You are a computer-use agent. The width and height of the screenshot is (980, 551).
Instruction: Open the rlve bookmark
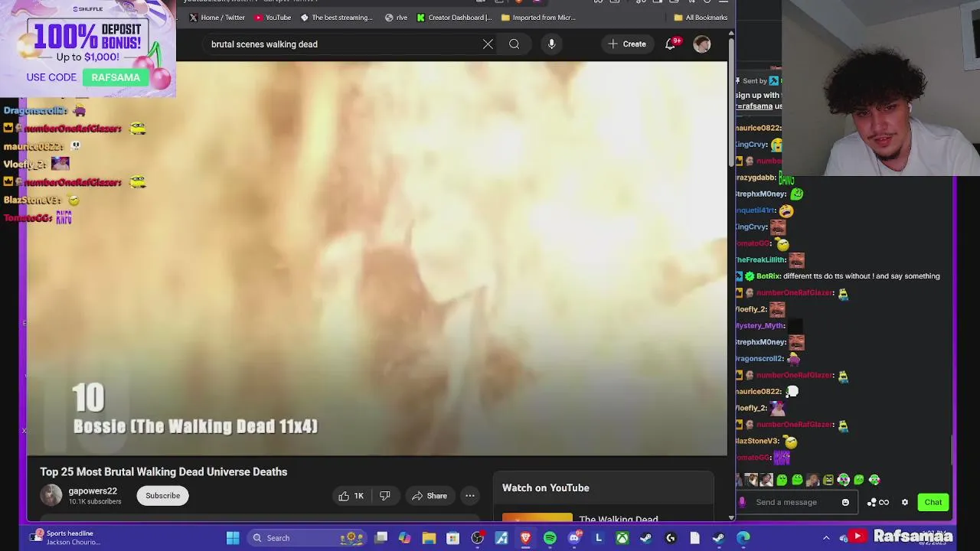(397, 18)
